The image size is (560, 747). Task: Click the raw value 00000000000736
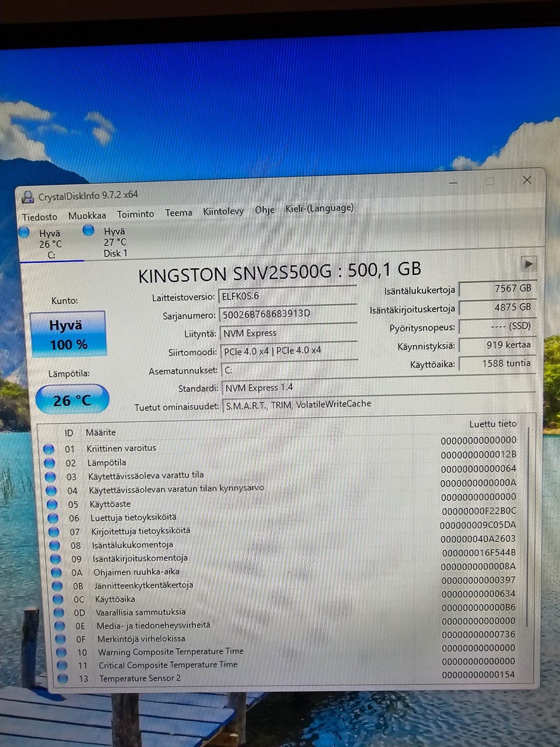tap(479, 634)
